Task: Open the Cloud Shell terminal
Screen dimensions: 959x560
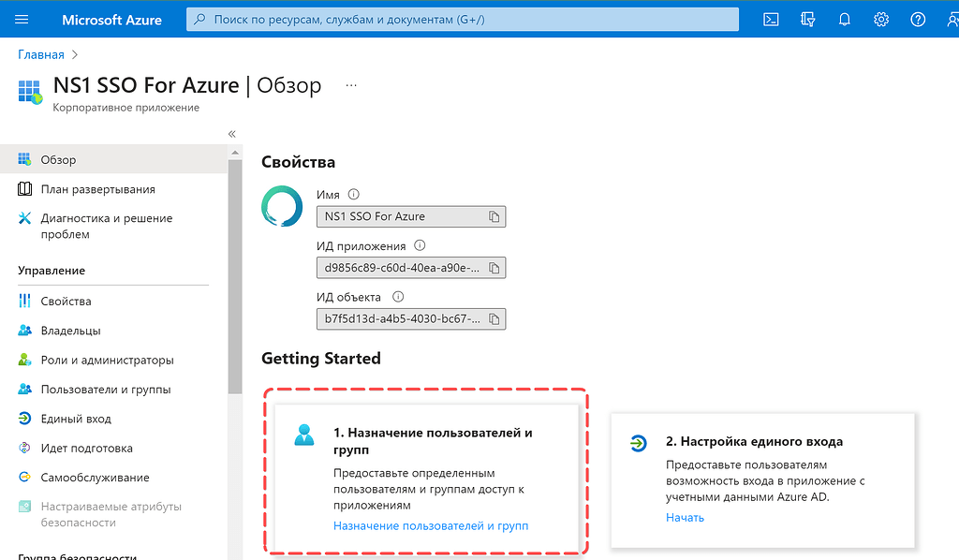Action: tap(771, 19)
